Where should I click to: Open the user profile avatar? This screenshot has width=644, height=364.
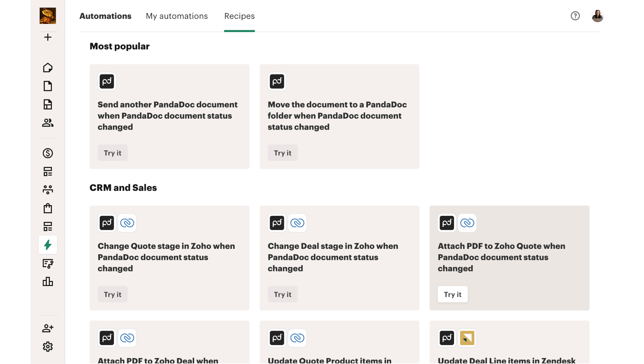click(x=597, y=16)
